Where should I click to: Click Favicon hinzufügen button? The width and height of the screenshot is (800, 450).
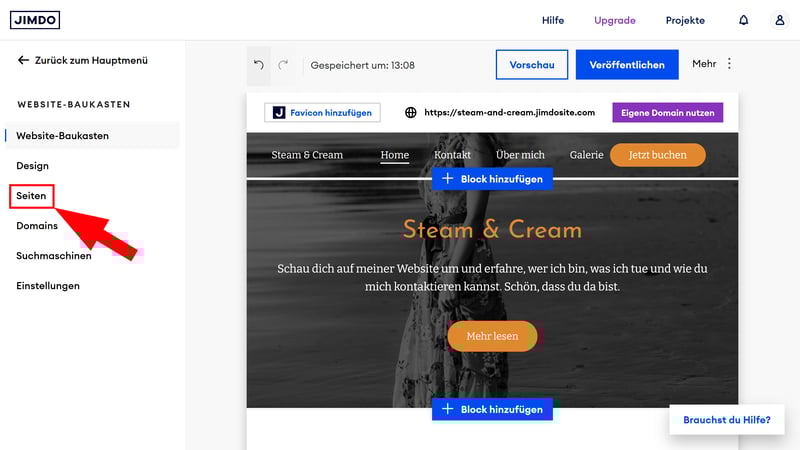(x=322, y=113)
